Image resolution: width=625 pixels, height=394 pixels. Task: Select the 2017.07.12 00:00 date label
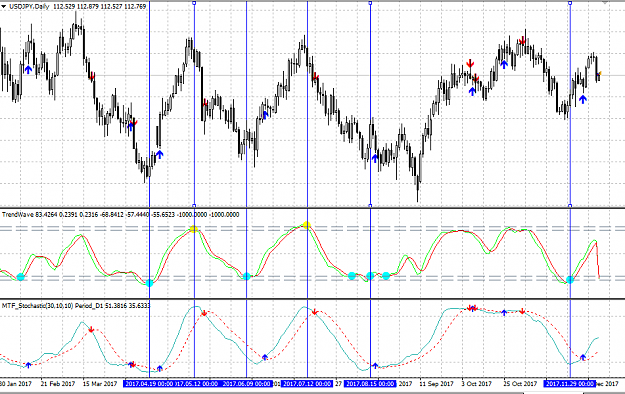coord(307,384)
